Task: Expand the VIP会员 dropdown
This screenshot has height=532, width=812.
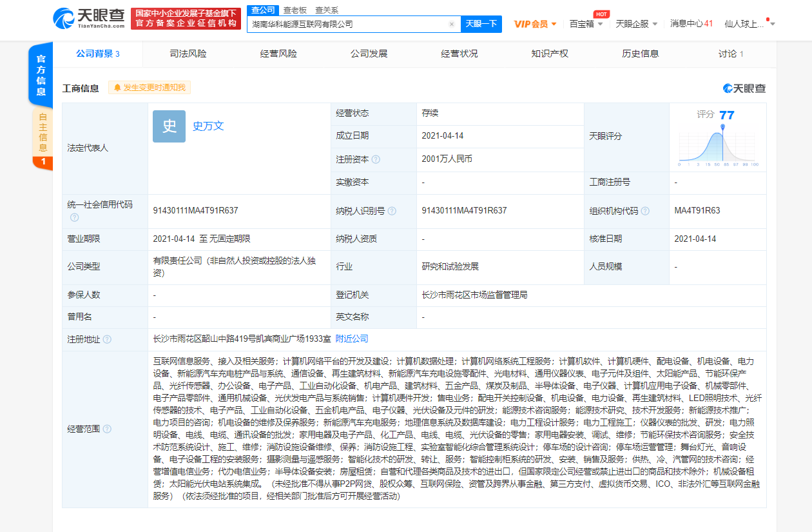Action: click(536, 24)
